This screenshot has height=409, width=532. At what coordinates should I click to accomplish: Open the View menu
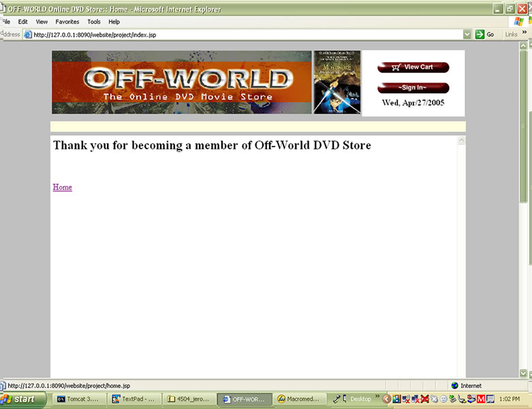coord(42,22)
